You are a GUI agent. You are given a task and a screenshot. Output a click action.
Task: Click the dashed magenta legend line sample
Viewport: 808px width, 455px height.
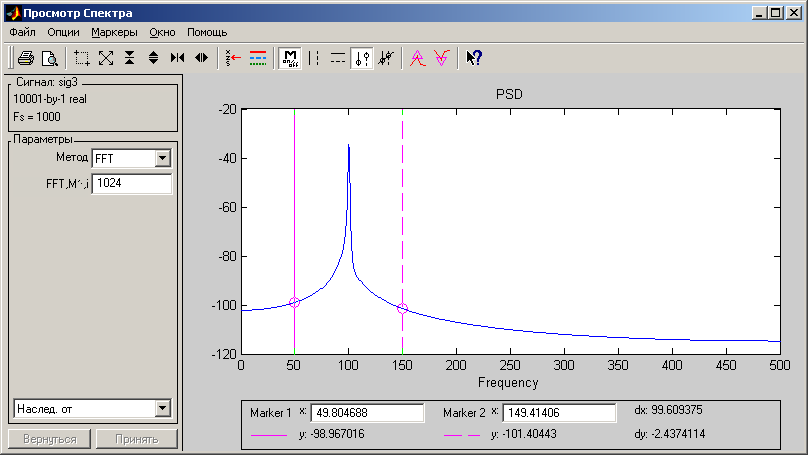(462, 435)
